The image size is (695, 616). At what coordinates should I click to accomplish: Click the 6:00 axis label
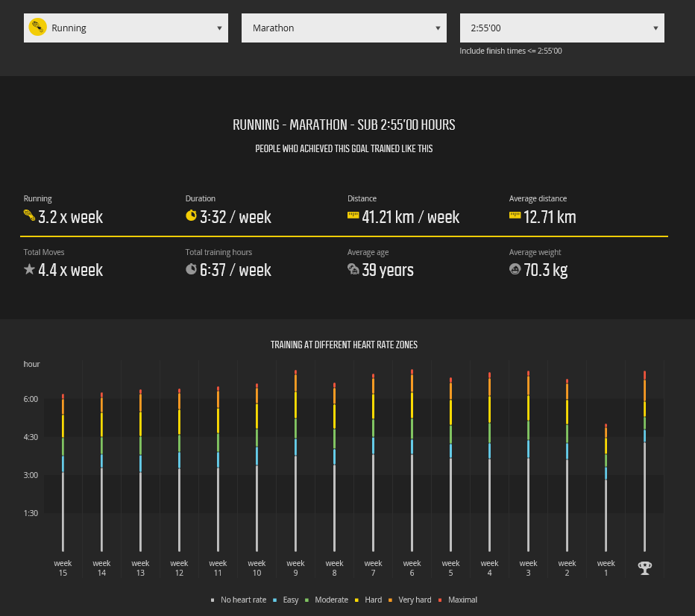(x=31, y=399)
